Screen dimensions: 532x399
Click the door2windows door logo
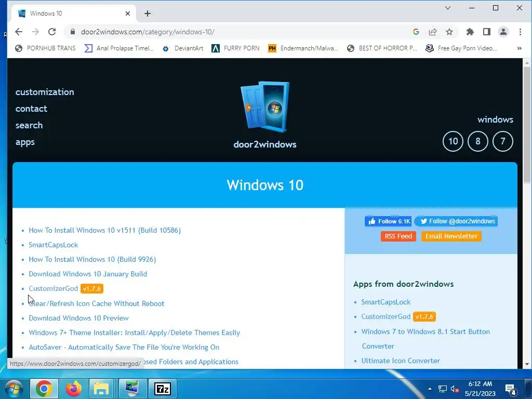click(x=265, y=107)
